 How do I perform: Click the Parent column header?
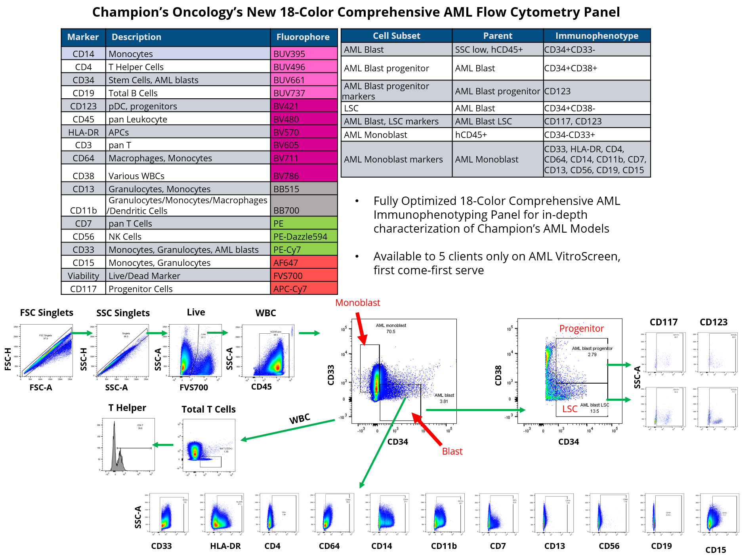tap(498, 36)
